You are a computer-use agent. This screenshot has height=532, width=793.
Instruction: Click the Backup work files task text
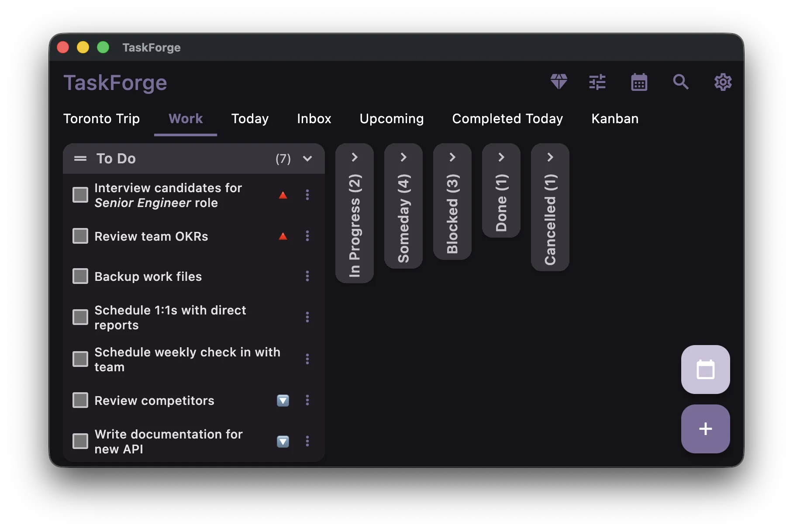point(148,276)
